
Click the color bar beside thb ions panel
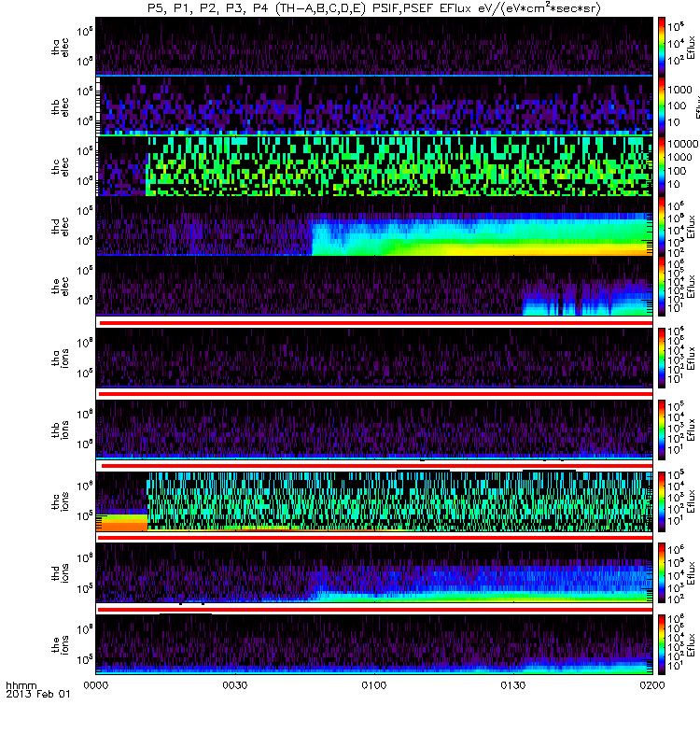[662, 430]
